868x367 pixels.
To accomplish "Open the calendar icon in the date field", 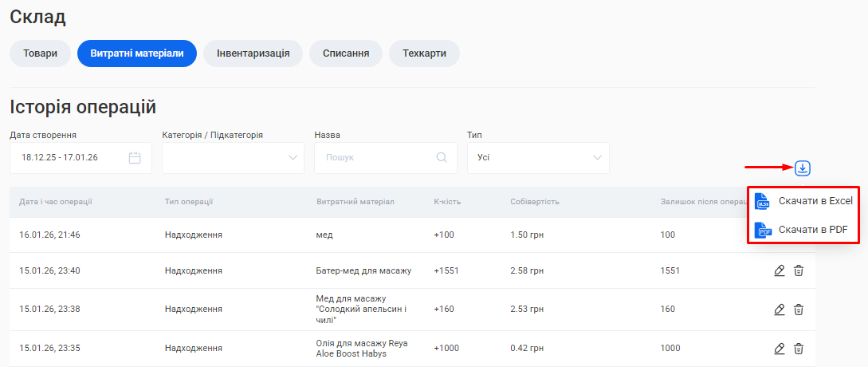I will [135, 158].
